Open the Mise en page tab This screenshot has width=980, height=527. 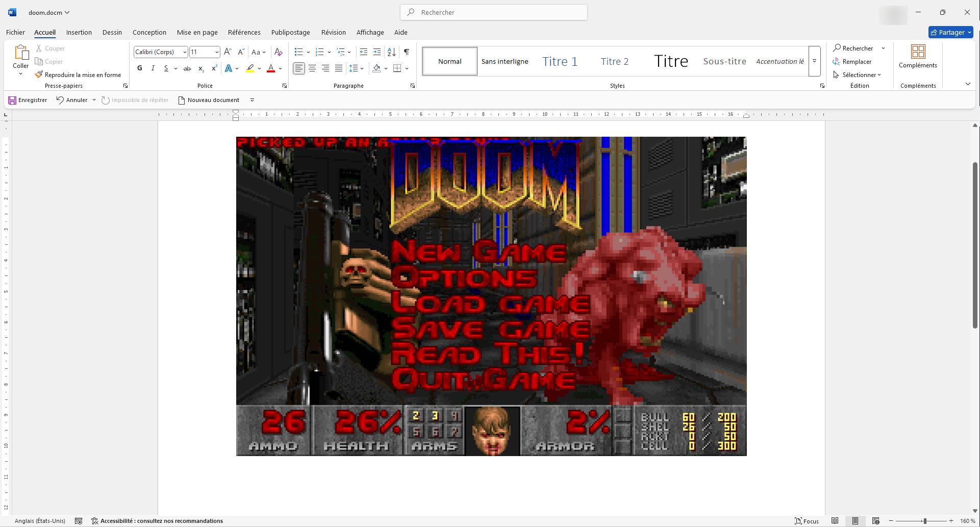(x=197, y=32)
